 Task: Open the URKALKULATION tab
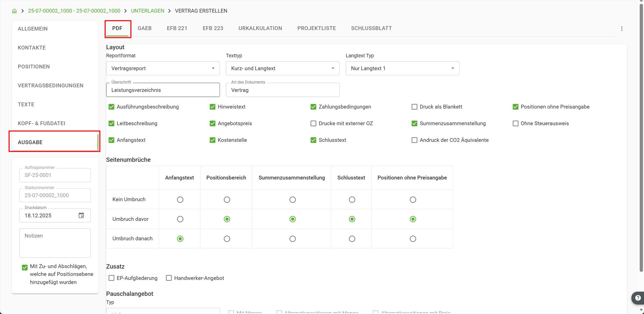click(x=260, y=28)
